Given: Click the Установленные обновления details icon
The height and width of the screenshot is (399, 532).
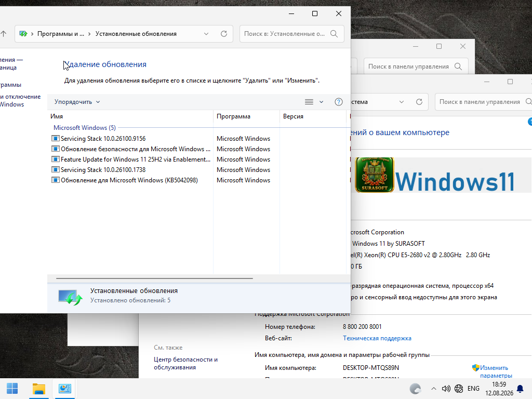Looking at the screenshot, I should tap(70, 297).
